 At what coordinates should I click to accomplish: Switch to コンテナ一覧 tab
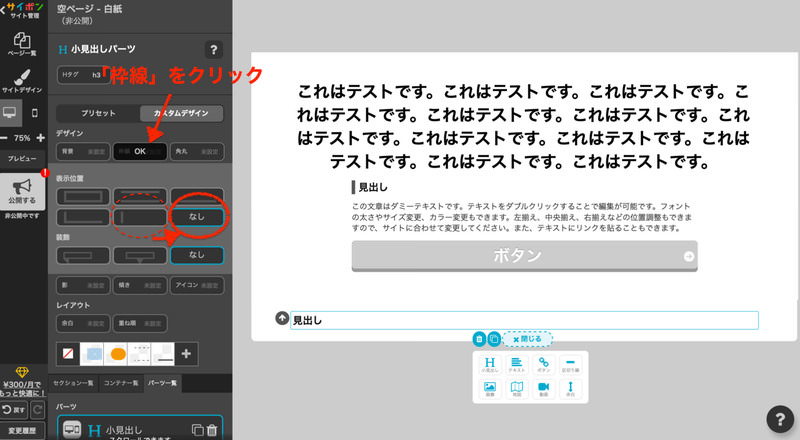pos(121,383)
